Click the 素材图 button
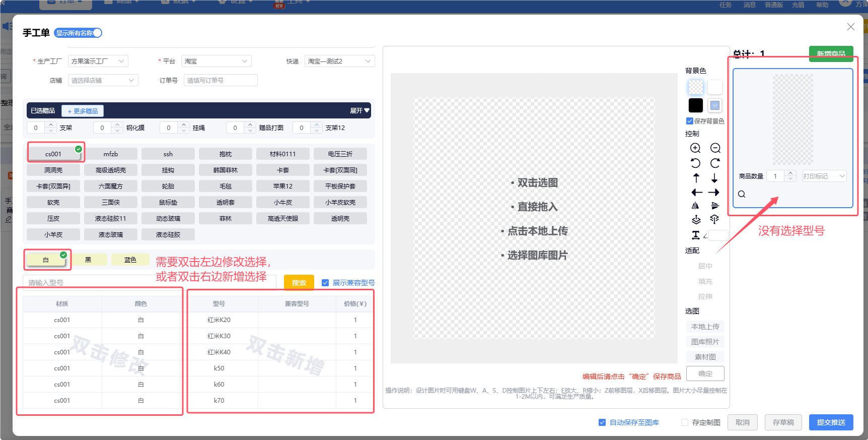Viewport: 868px width, 440px height. (705, 357)
